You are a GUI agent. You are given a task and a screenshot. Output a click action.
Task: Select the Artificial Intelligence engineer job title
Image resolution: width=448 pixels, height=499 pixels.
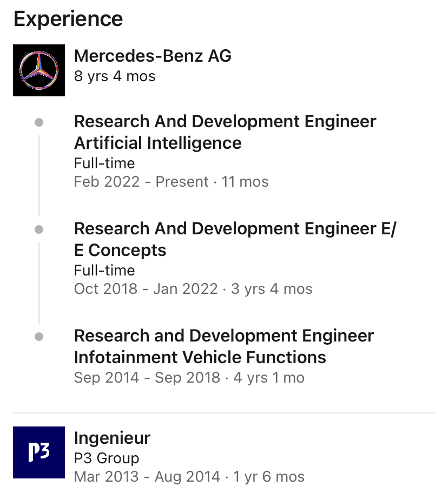click(x=225, y=132)
